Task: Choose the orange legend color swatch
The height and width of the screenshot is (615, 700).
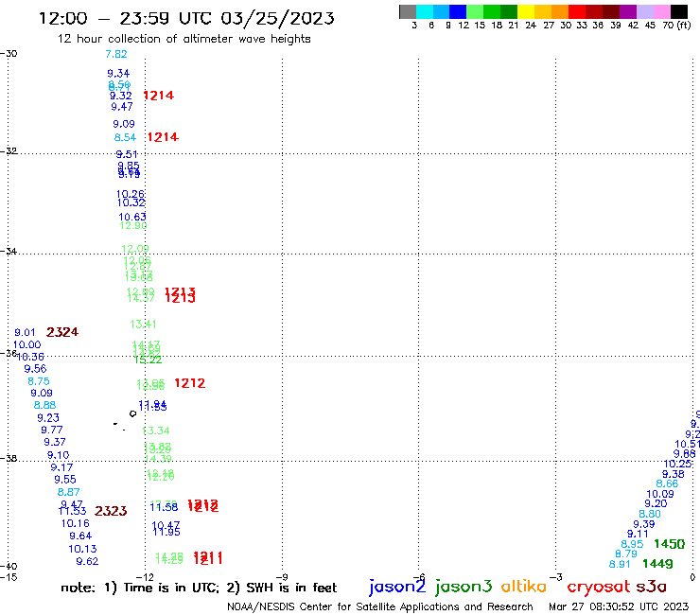Action: point(560,11)
